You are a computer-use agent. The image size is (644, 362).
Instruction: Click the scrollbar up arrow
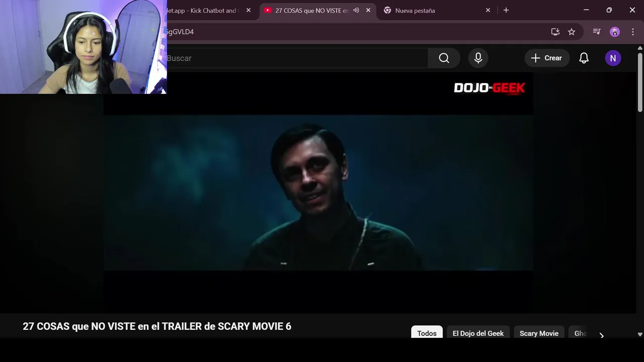[640, 48]
